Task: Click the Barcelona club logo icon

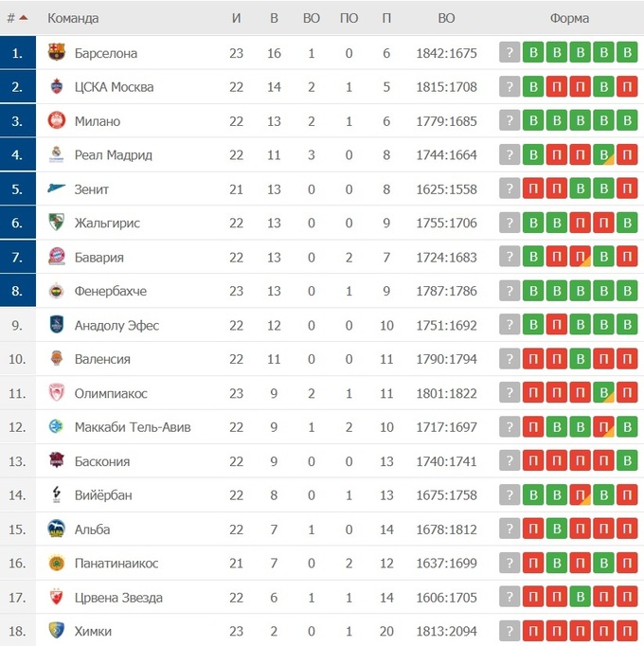Action: 57,53
